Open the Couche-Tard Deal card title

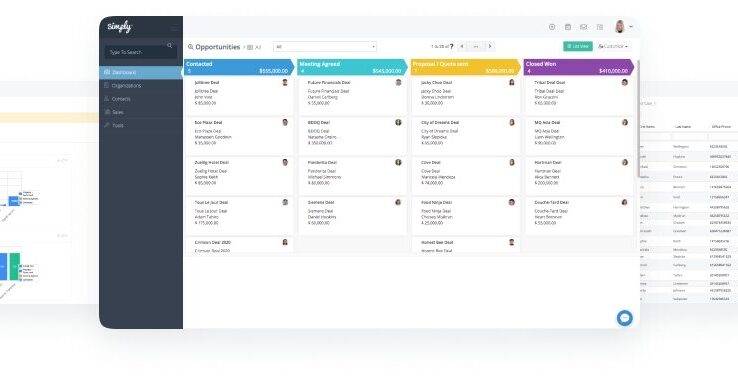click(x=552, y=202)
